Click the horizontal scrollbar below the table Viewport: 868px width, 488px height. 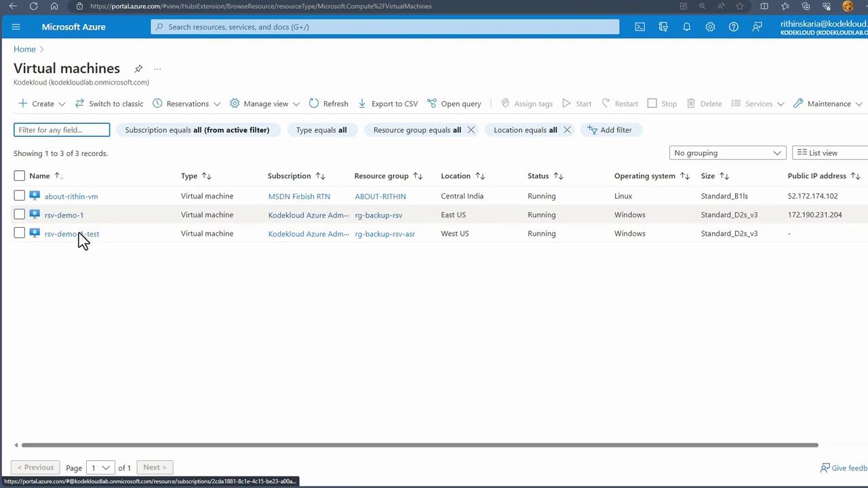419,445
